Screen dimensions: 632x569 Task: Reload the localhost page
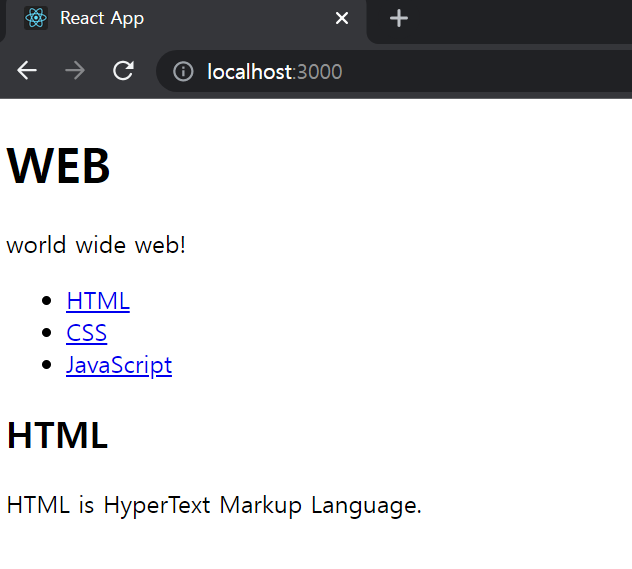(123, 71)
